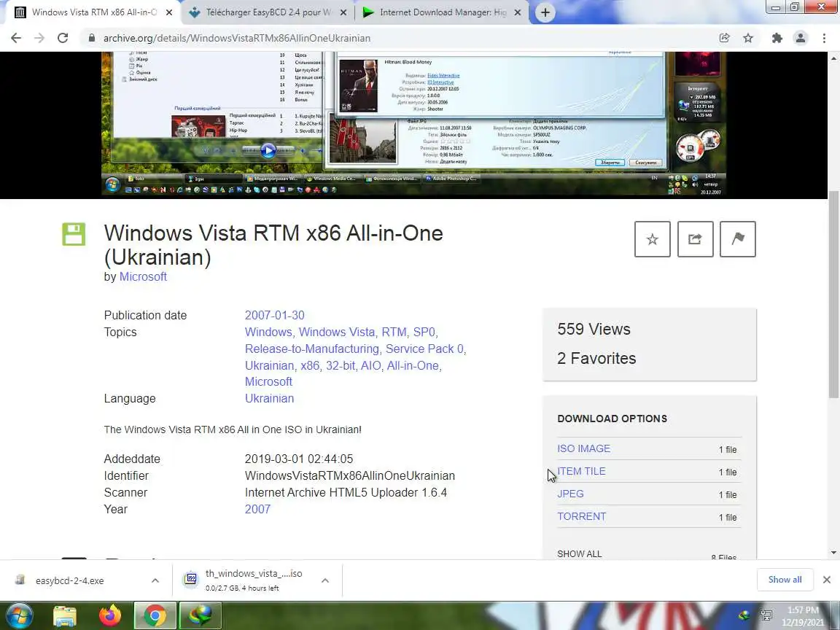
Task: Click the 2 Favorites text
Action: point(596,358)
